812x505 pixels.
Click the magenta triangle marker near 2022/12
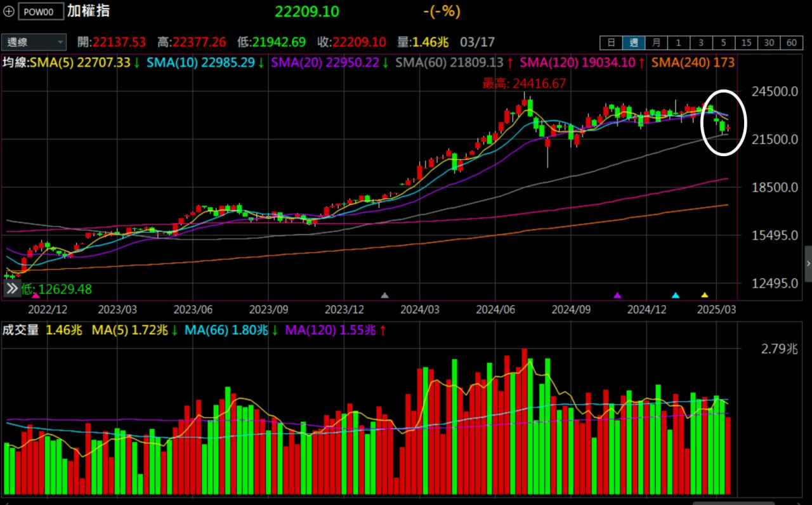pos(36,296)
